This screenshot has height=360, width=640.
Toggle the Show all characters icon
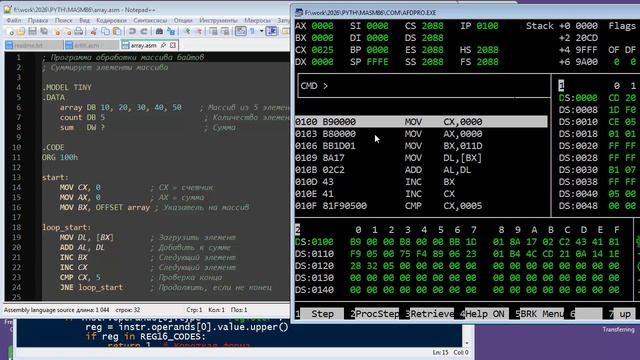coord(253,31)
